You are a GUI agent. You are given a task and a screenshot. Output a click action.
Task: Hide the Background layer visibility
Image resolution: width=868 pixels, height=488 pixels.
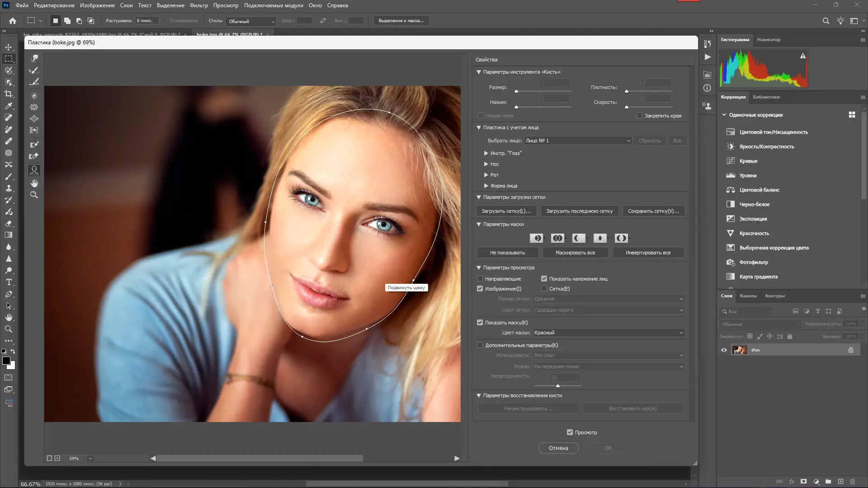point(724,350)
